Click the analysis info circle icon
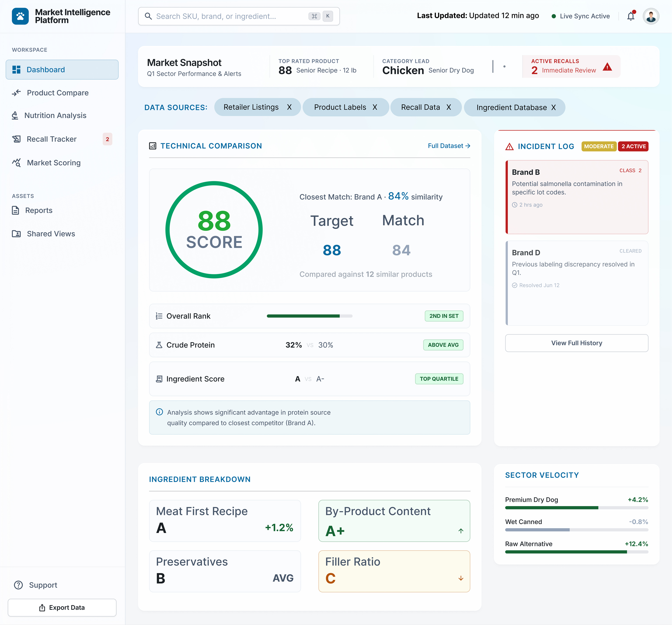Screen dimensions: 672x625 [159, 412]
